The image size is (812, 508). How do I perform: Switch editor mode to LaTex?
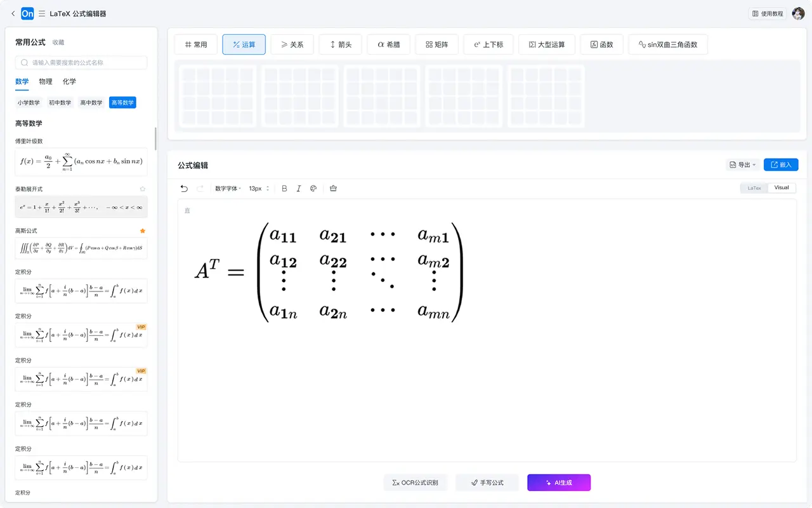(754, 187)
